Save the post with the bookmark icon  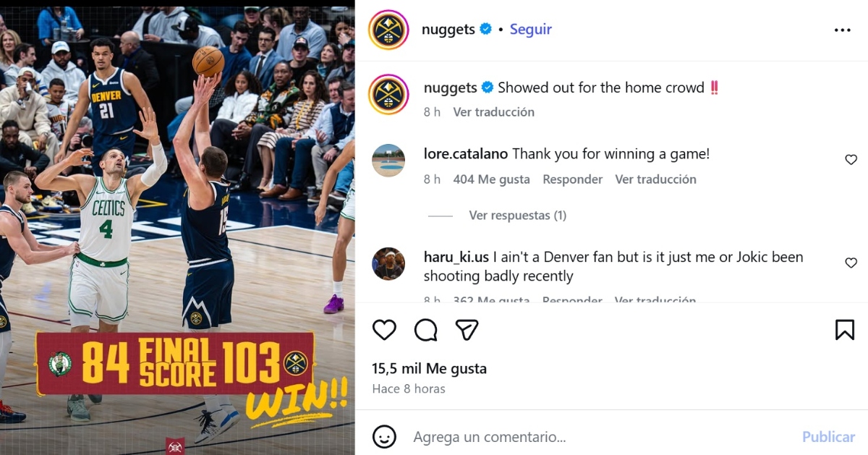click(845, 330)
